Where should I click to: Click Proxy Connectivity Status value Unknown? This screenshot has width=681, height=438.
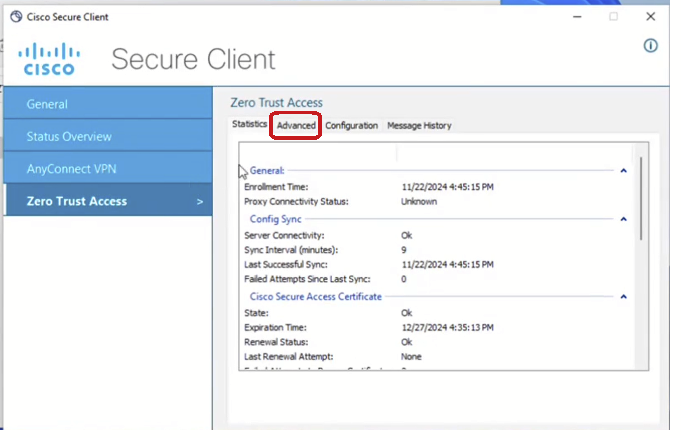(419, 202)
